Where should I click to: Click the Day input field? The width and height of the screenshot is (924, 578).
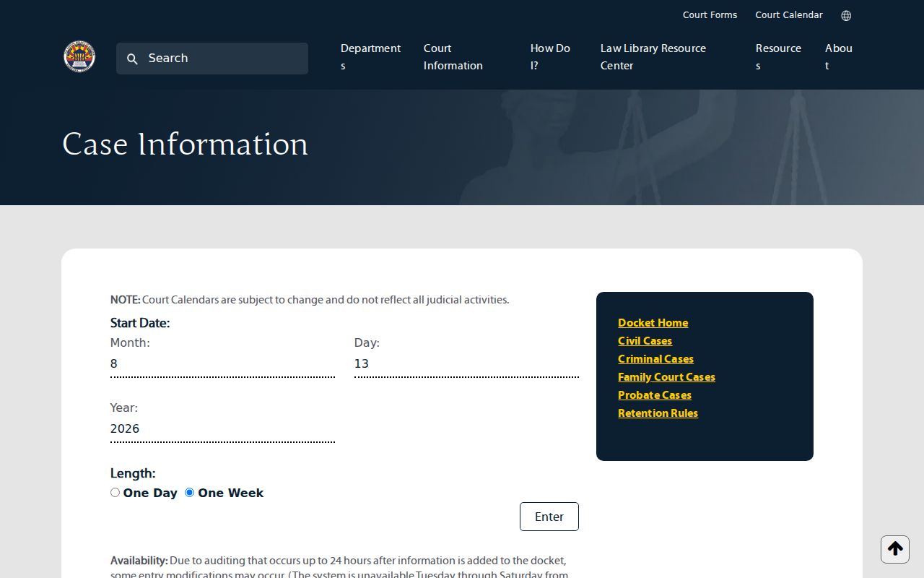click(x=466, y=364)
